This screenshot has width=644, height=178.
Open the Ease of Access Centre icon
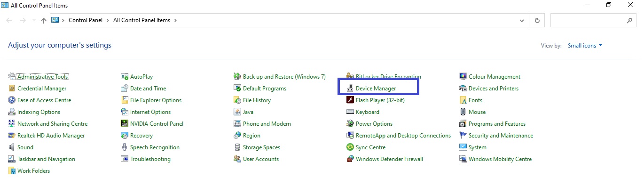(12, 100)
